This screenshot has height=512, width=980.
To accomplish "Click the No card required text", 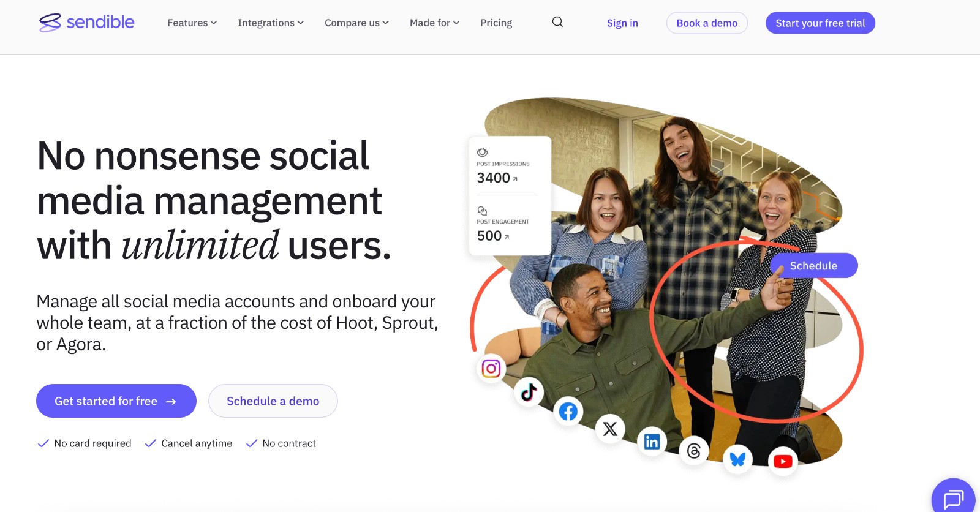I will click(x=92, y=443).
